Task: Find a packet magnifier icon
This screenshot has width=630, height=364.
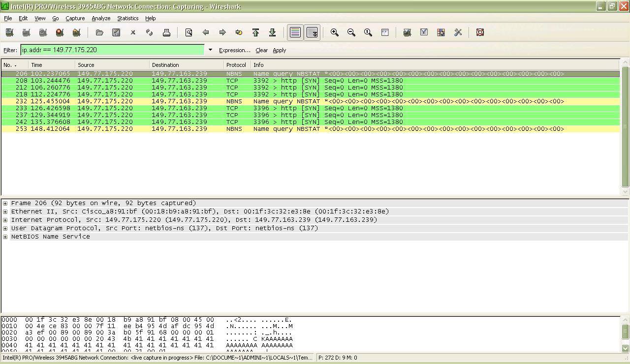Action: 189,32
